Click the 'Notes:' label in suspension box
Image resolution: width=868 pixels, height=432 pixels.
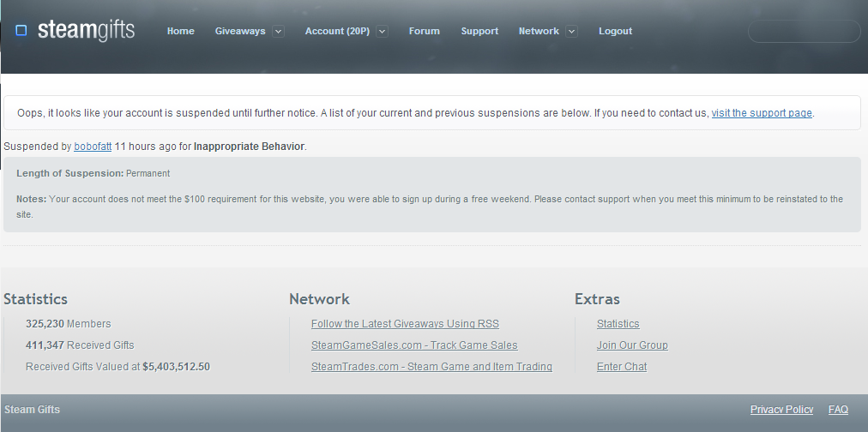coord(32,199)
